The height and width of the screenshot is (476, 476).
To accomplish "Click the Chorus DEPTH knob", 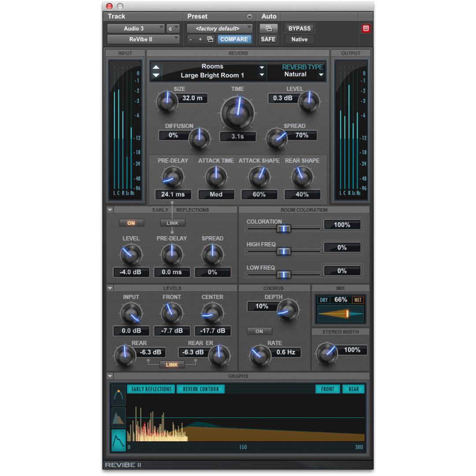I will pyautogui.click(x=287, y=310).
